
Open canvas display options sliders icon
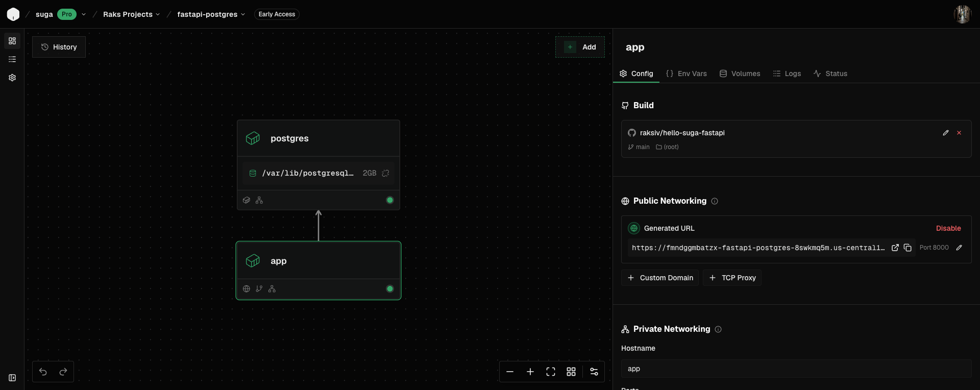click(x=594, y=372)
